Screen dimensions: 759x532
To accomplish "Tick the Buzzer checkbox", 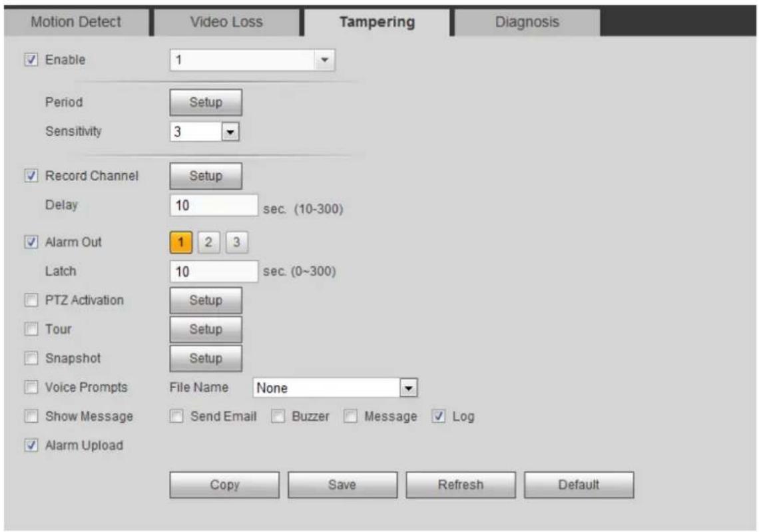I will 278,416.
